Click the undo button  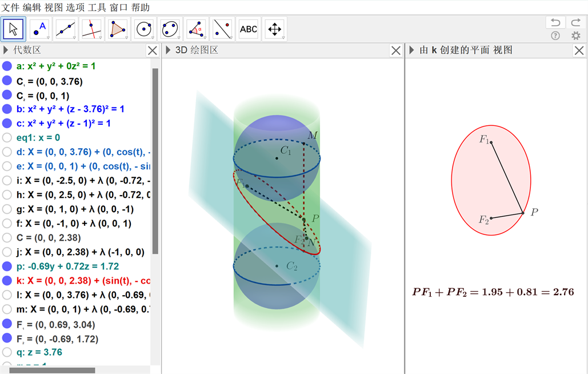point(555,22)
